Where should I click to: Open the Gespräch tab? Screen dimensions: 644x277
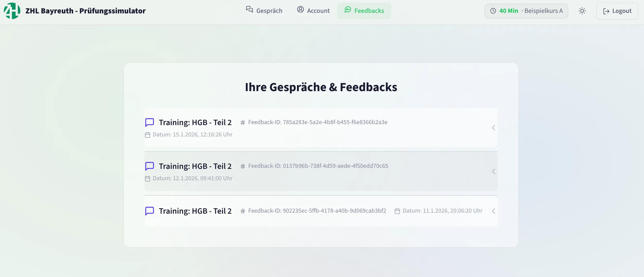[x=264, y=11]
